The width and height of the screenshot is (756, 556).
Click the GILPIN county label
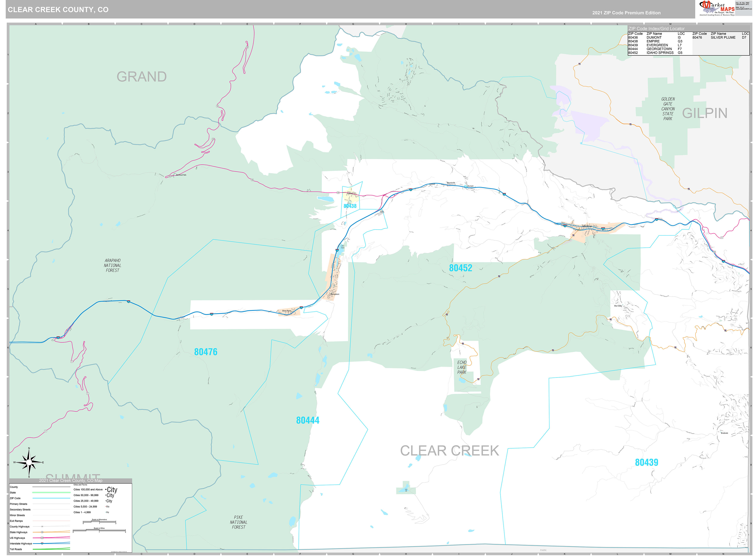coord(705,113)
